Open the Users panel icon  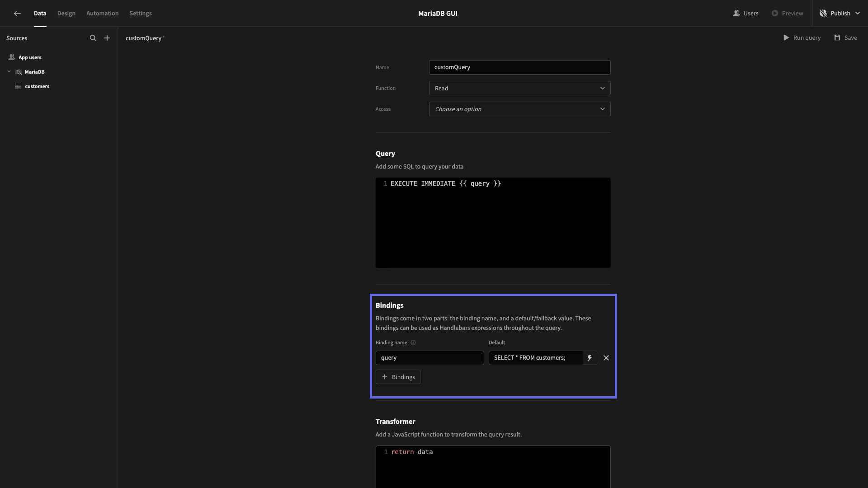tap(736, 13)
